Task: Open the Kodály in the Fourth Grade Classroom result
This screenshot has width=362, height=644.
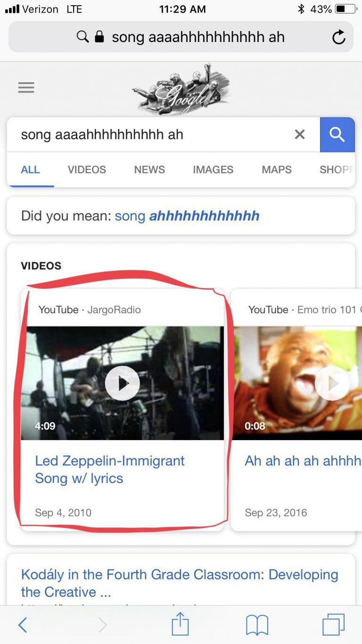Action: tap(180, 583)
